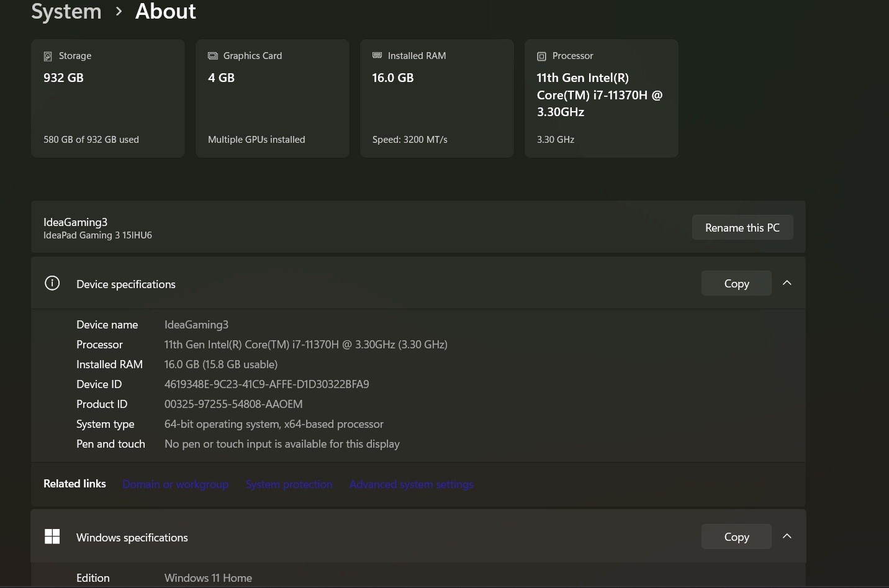
Task: Click the Device specifications header label
Action: pyautogui.click(x=126, y=284)
